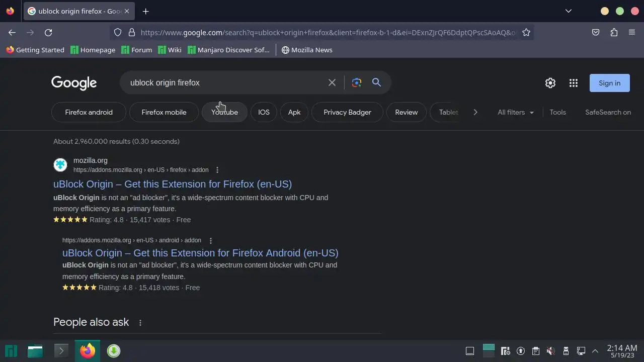644x362 pixels.
Task: Select the IOS filter chip
Action: 264,112
